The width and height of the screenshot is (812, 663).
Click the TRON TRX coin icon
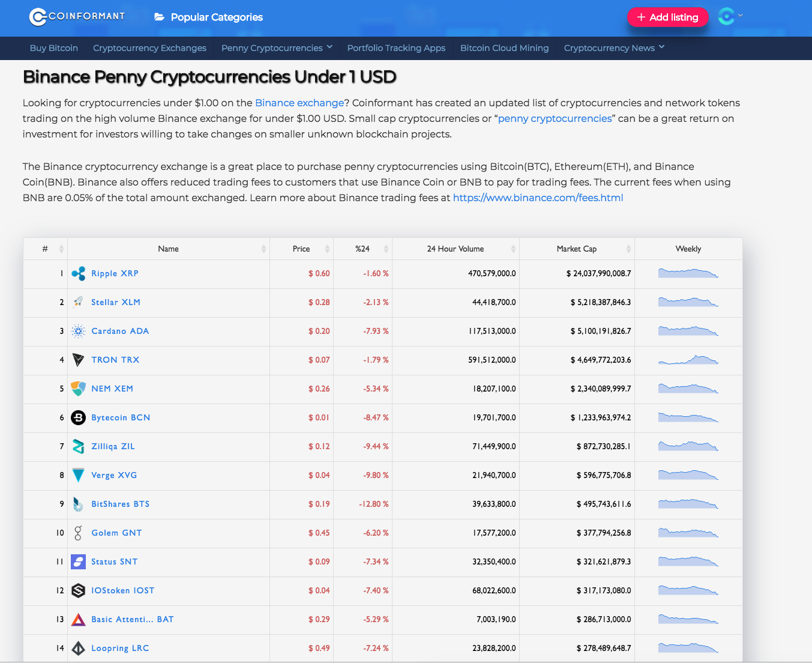[78, 360]
